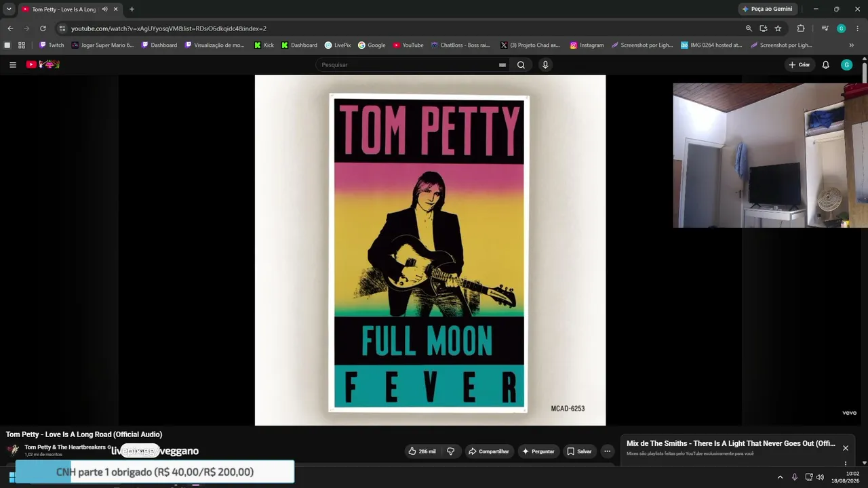Image resolution: width=868 pixels, height=488 pixels.
Task: Open the taskbar volume speaker icon
Action: click(x=820, y=477)
